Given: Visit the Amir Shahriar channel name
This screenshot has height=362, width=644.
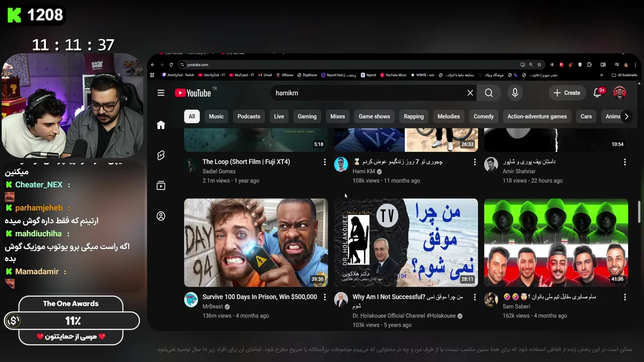Looking at the screenshot, I should click(x=519, y=171).
